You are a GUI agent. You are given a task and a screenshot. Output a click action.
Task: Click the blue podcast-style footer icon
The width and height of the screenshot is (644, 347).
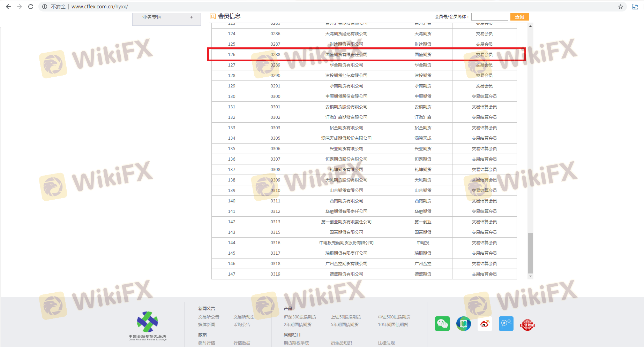coord(506,324)
